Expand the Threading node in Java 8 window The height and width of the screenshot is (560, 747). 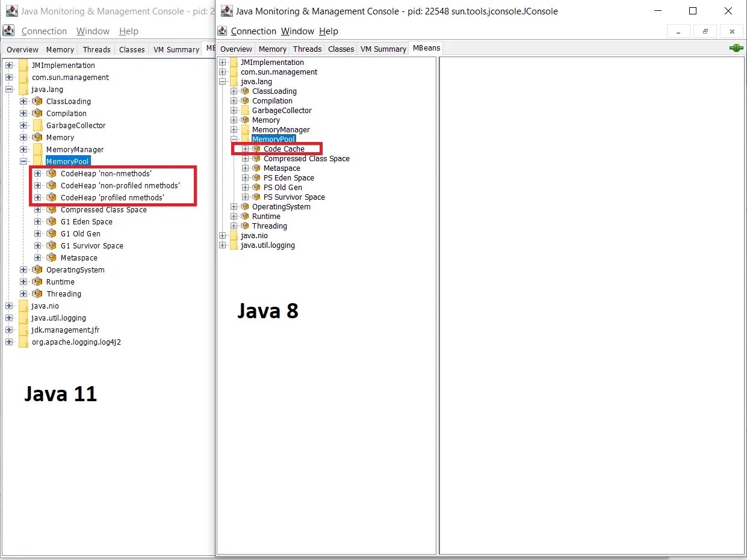pos(234,226)
